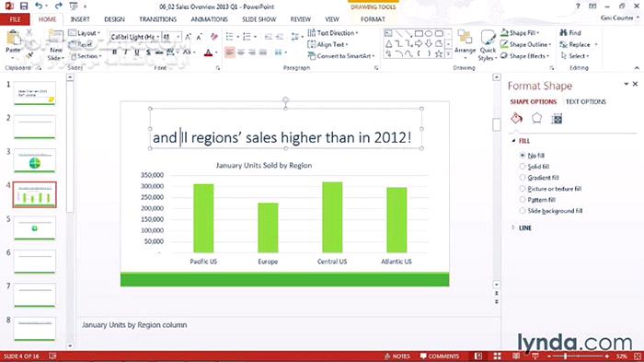This screenshot has width=644, height=362.
Task: Open the Shape Outline dropdown
Action: click(526, 44)
